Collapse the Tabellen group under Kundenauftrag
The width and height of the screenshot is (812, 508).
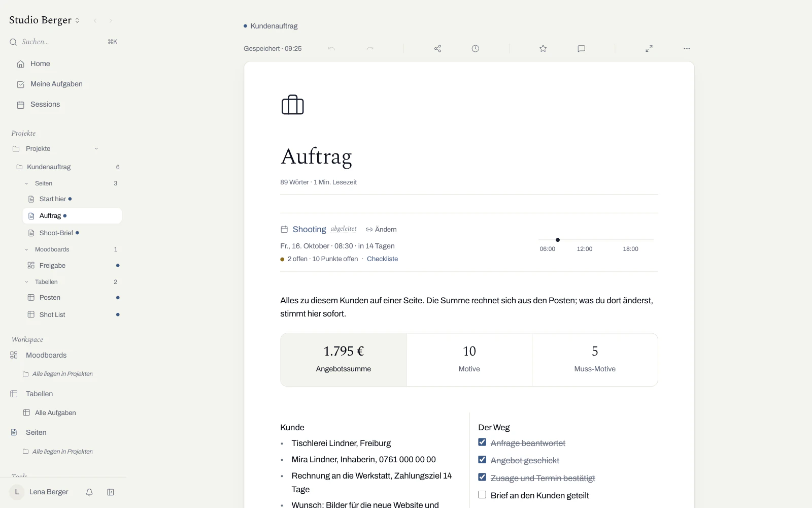[x=27, y=282]
